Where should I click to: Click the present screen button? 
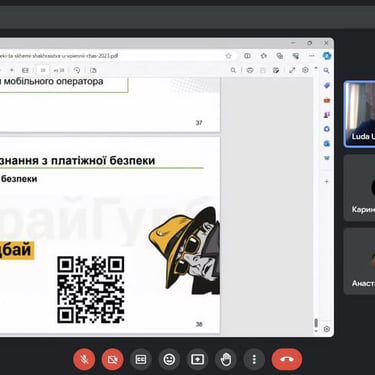click(x=198, y=359)
